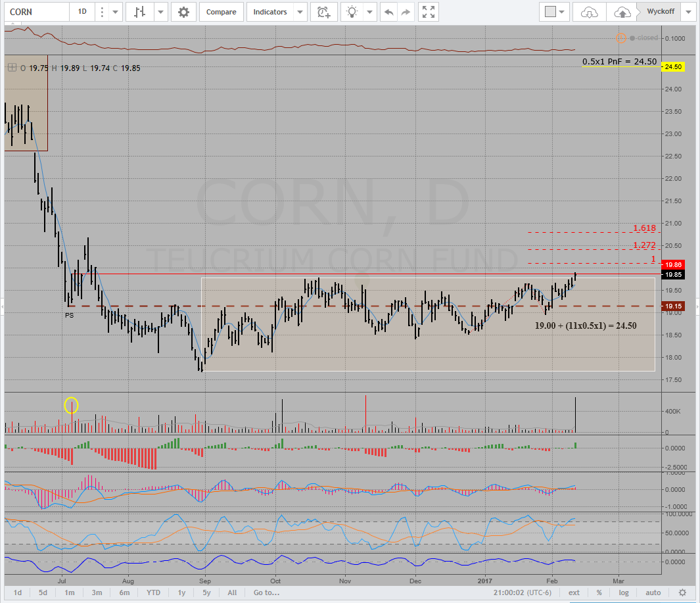Toggle logarithmic scale with log button
This screenshot has height=603, width=700.
(624, 592)
